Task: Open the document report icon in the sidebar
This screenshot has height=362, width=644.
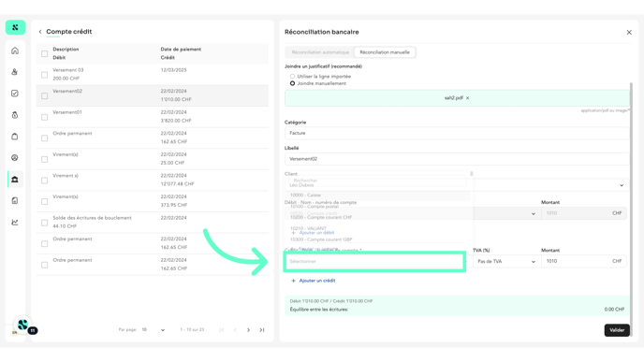Action: (15, 201)
